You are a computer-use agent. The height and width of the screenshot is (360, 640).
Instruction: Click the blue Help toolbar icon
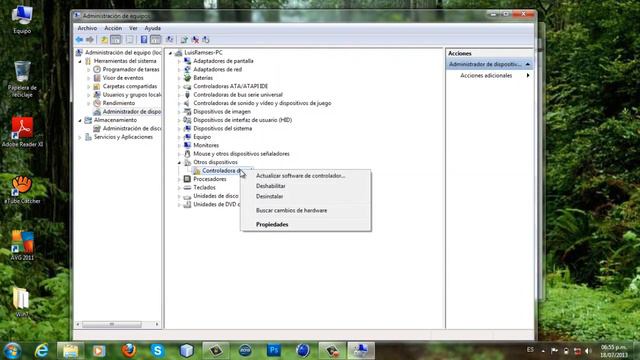(144, 40)
